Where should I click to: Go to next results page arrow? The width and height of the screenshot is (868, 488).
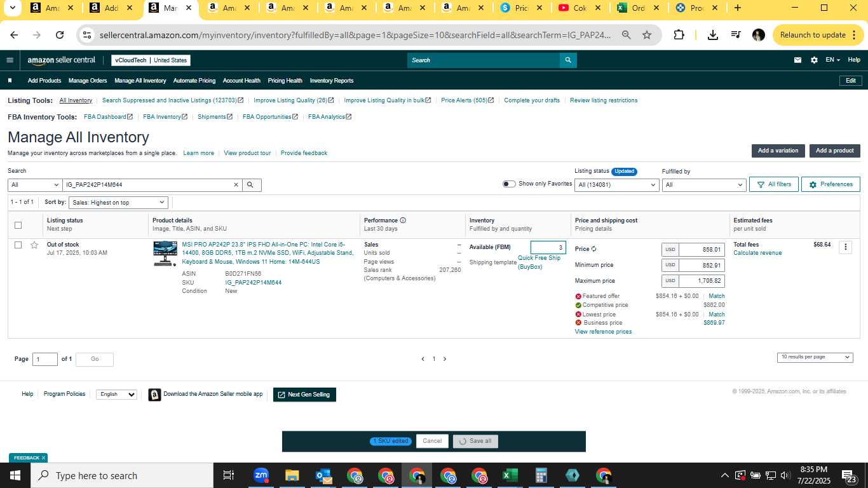pyautogui.click(x=444, y=359)
